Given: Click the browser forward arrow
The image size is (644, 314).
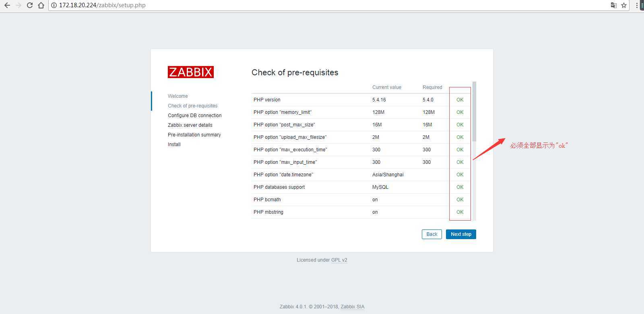Looking at the screenshot, I should (18, 5).
